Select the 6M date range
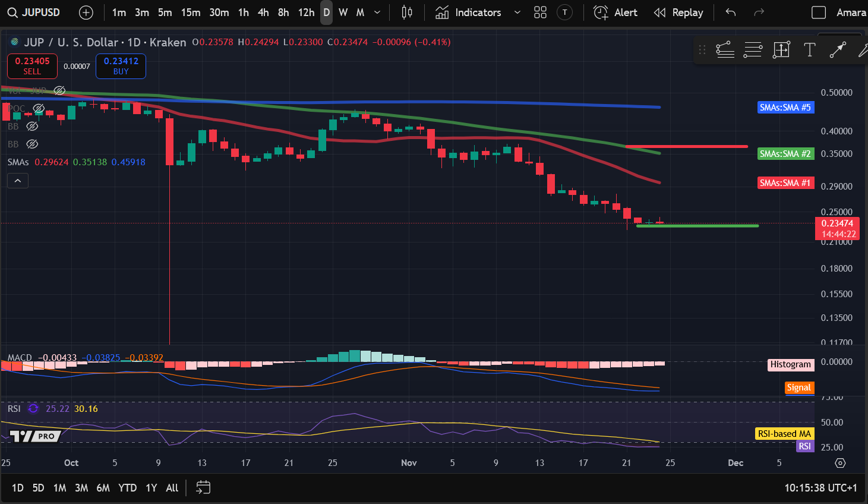Screen dimensions: 868x504 (x=103, y=487)
